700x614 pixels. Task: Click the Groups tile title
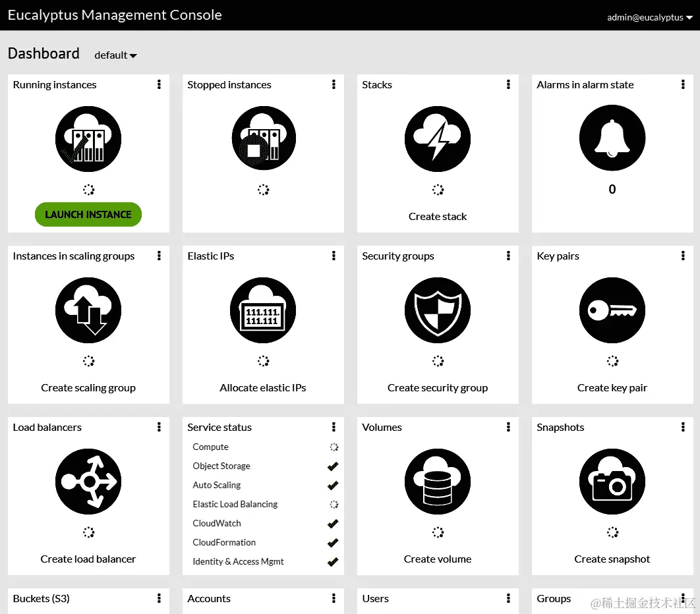[554, 599]
